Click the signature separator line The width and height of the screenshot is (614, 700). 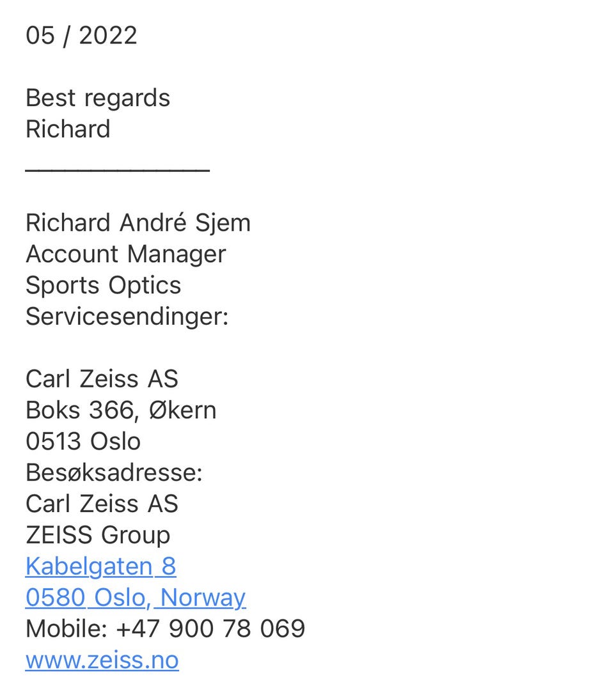point(117,169)
